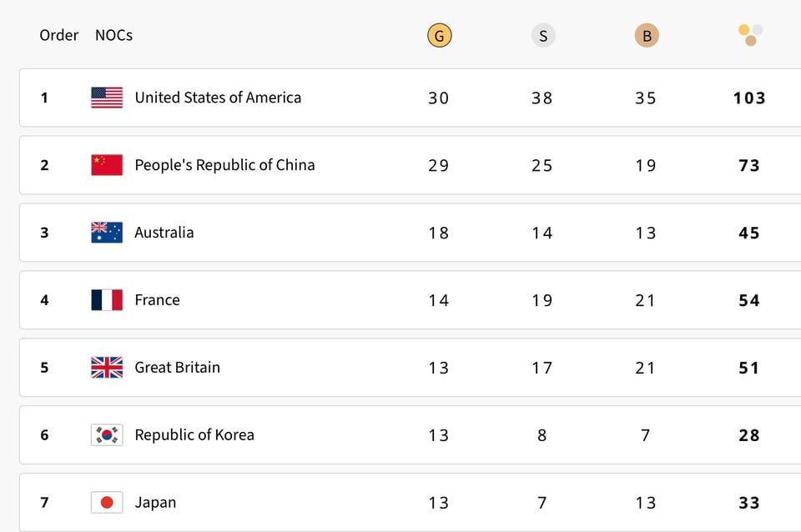Click the total medals combined icon
This screenshot has width=801, height=532.
(750, 35)
